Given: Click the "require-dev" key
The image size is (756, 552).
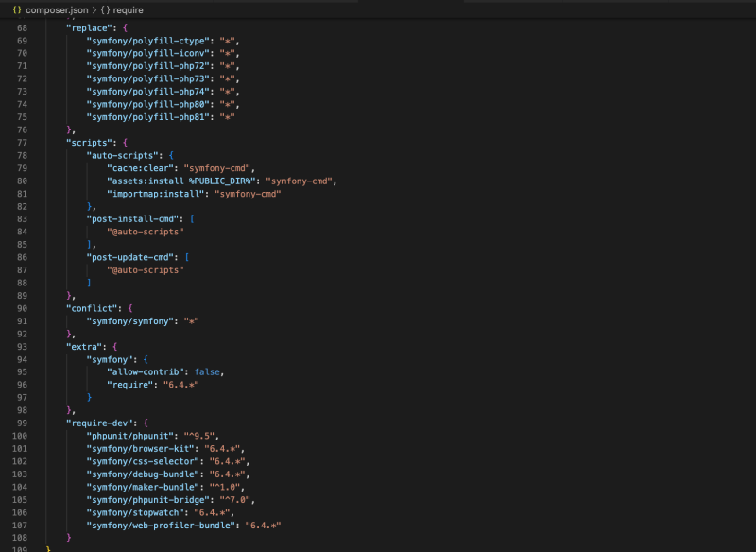Looking at the screenshot, I should click(x=102, y=423).
